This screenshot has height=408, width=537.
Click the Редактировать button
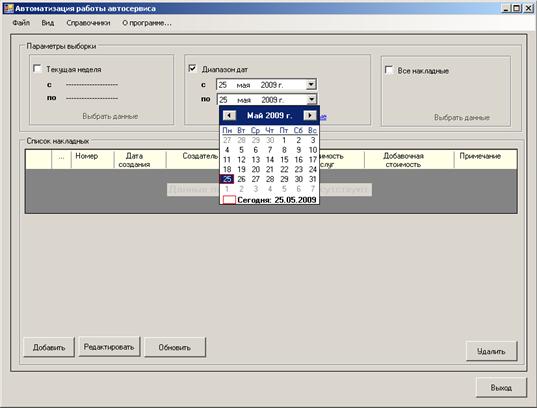109,347
